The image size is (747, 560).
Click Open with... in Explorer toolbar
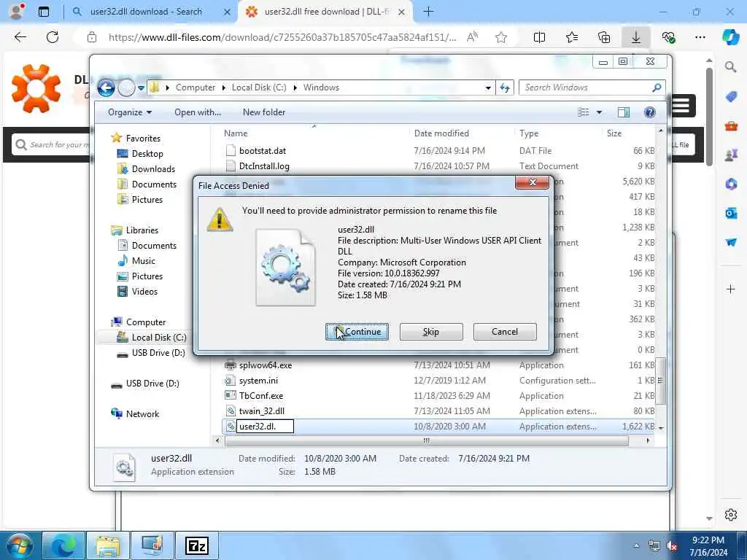click(x=198, y=112)
